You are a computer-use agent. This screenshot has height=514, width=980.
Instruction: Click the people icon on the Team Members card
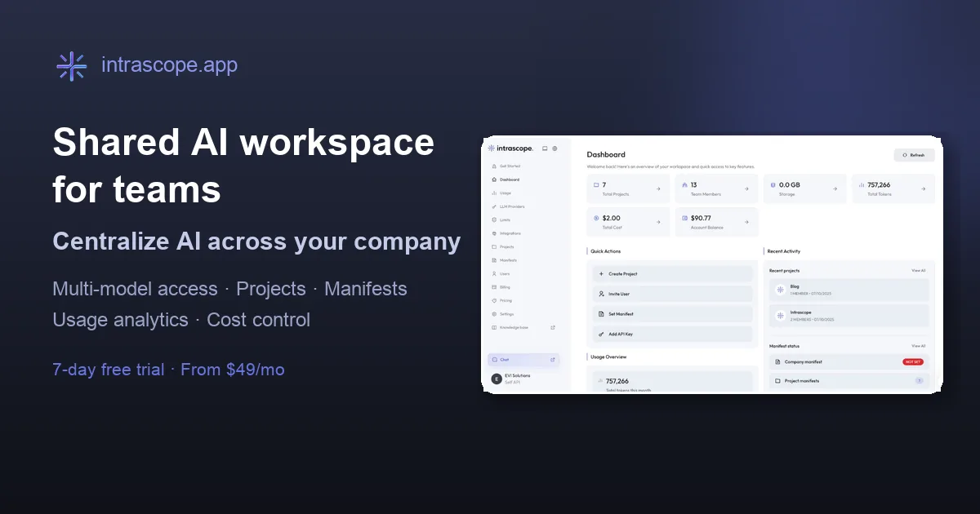684,185
